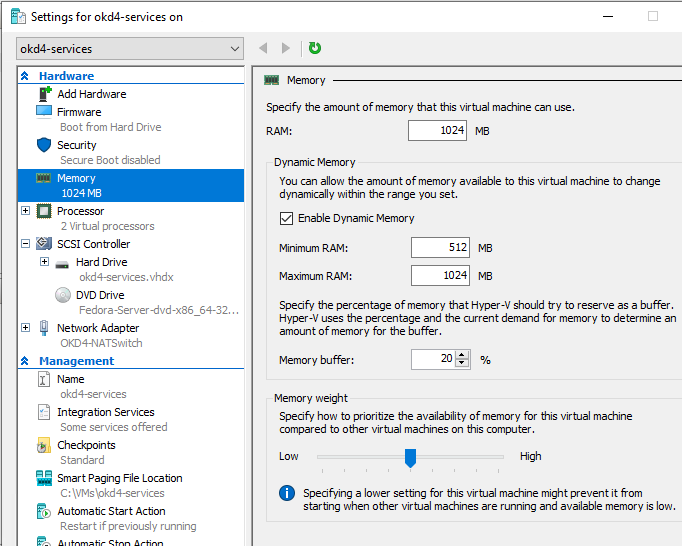Select the SCSI Controller item
This screenshot has width=682, height=546.
[x=94, y=244]
